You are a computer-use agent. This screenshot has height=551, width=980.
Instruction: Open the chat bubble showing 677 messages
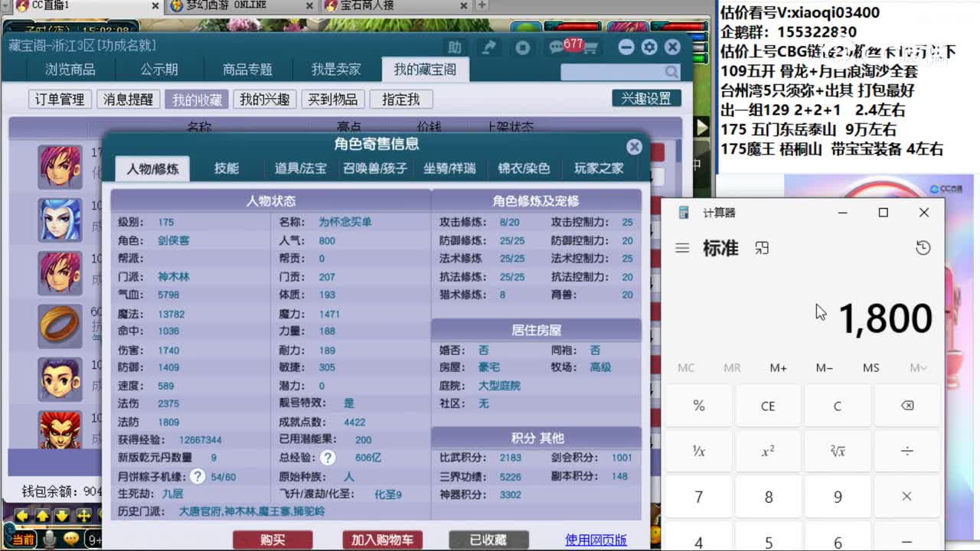[558, 47]
